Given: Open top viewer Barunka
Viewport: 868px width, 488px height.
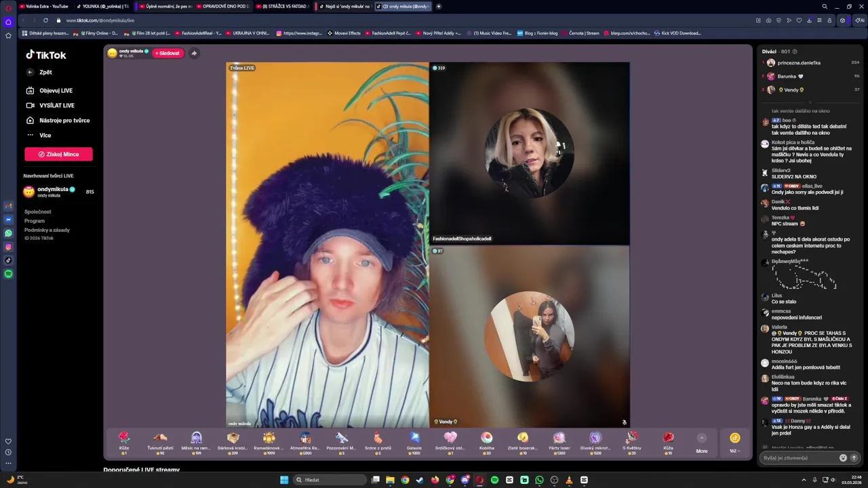Looking at the screenshot, I should 811,76.
